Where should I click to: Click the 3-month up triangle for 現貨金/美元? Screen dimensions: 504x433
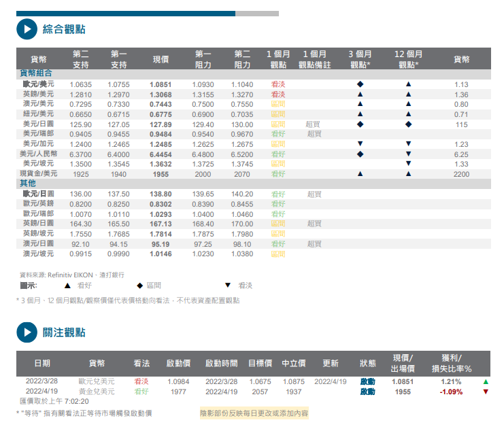click(360, 174)
